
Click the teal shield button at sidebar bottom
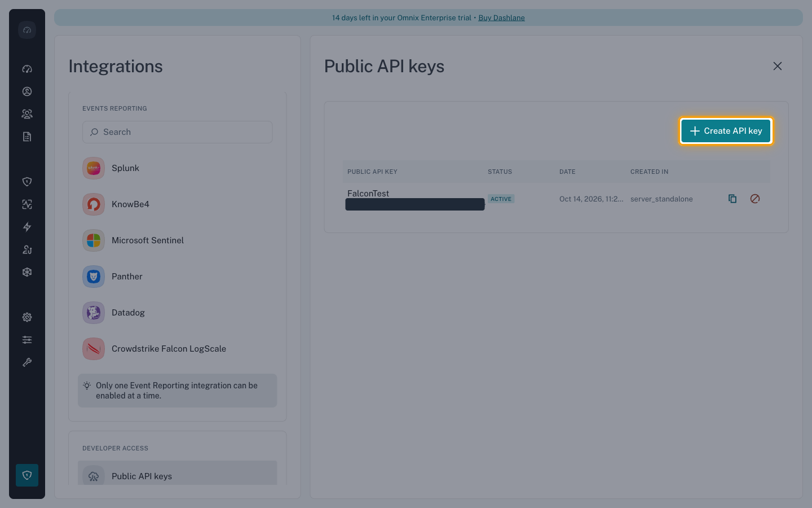(x=27, y=475)
